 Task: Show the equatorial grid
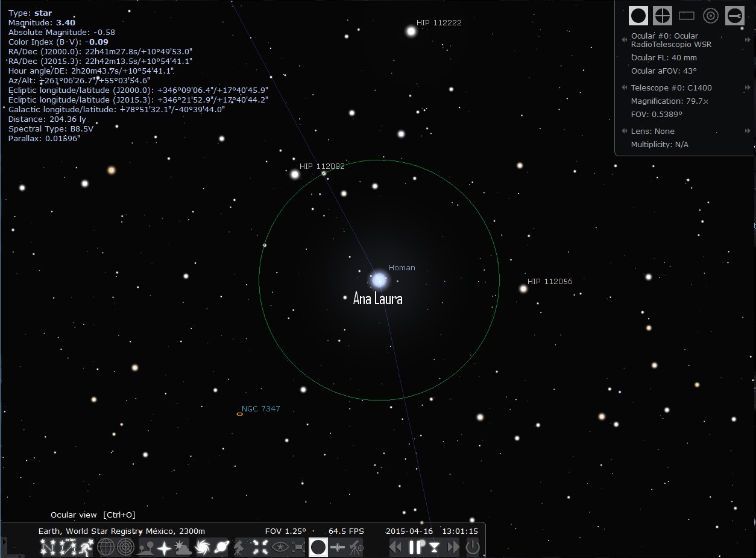click(x=106, y=547)
